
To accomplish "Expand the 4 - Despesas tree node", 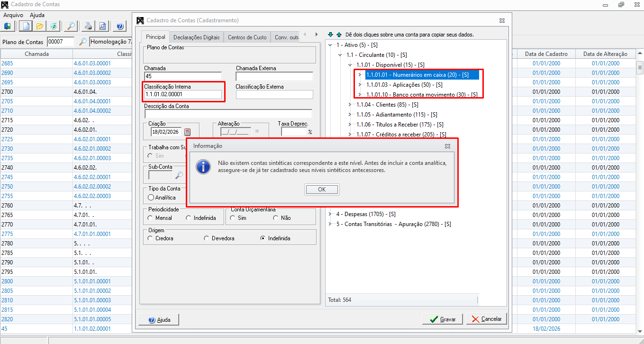I will (x=330, y=214).
